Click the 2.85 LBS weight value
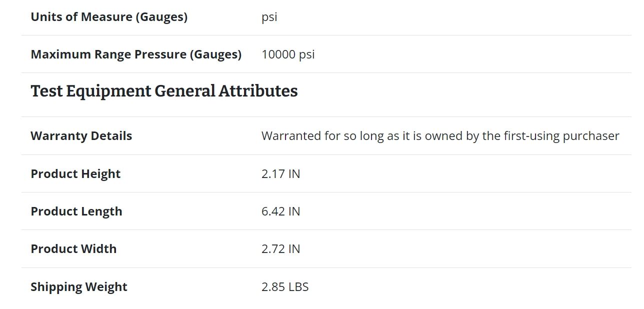The height and width of the screenshot is (309, 644). [285, 287]
